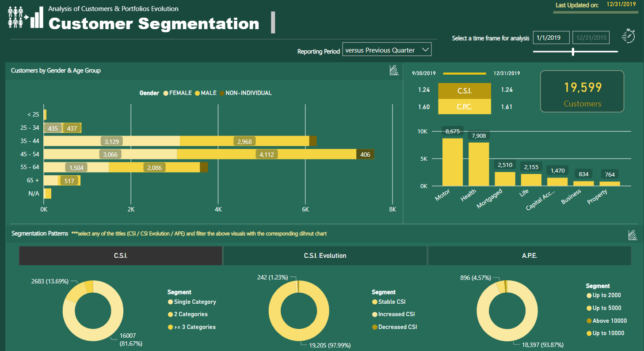
Task: Select the Decreased CSI legend marker
Action: pyautogui.click(x=375, y=327)
